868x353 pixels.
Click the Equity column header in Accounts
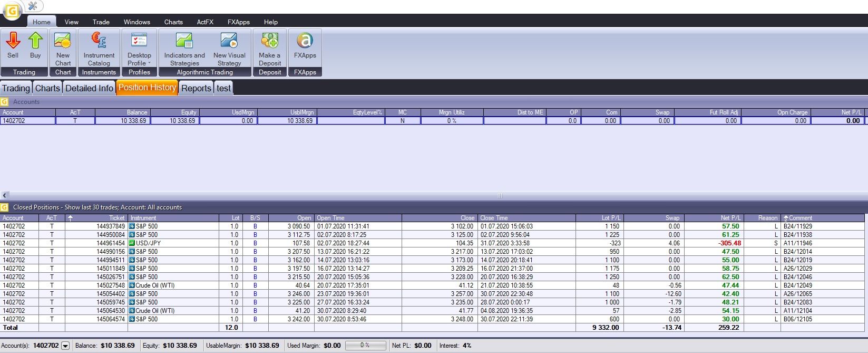click(x=175, y=112)
